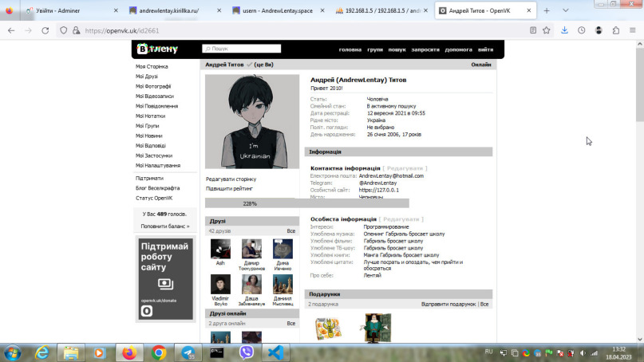The width and height of the screenshot is (644, 362).
Task: Click Редагувати beside Особиста інформація
Action: click(401, 219)
